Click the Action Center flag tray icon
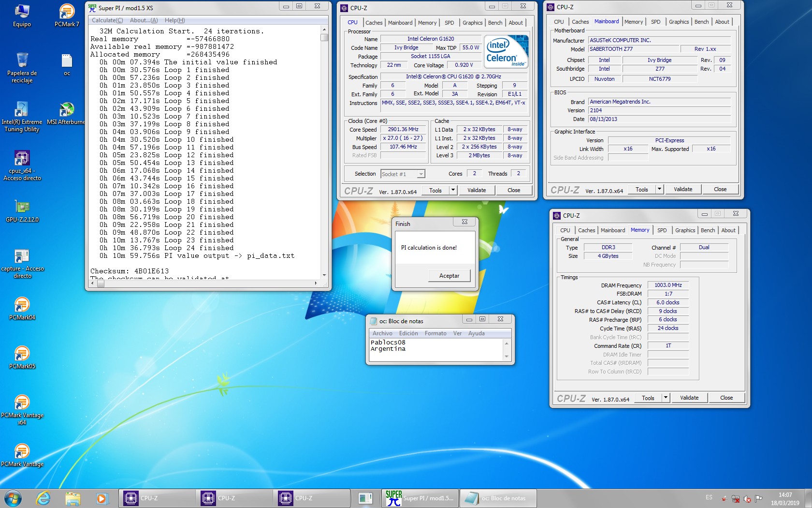Image resolution: width=812 pixels, height=508 pixels. [759, 498]
